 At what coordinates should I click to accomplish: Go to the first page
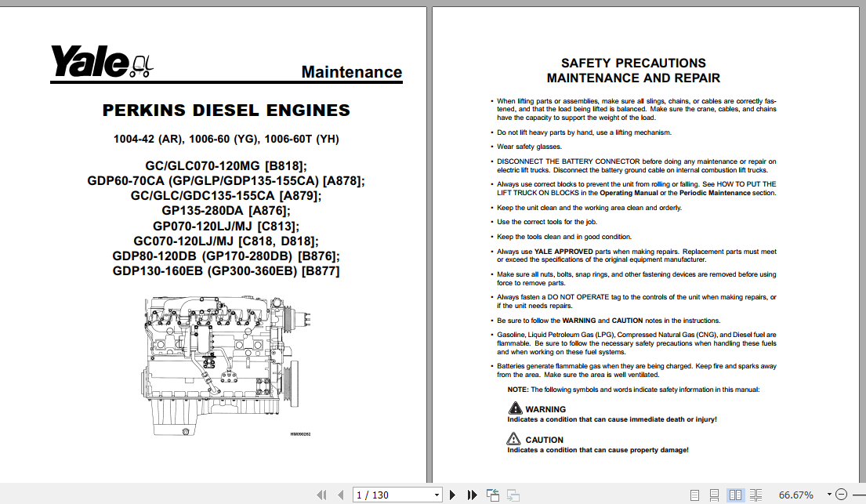321,495
